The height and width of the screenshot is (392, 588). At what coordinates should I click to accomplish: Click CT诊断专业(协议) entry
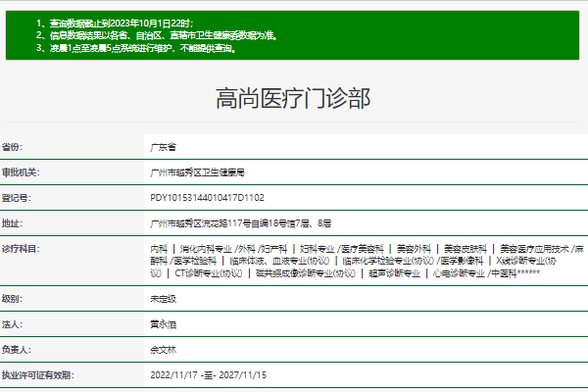pos(209,273)
